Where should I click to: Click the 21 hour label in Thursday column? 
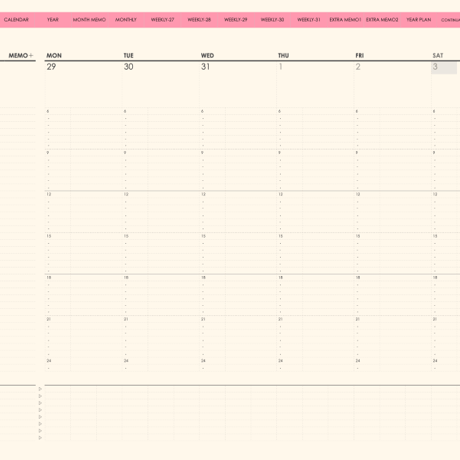point(281,319)
